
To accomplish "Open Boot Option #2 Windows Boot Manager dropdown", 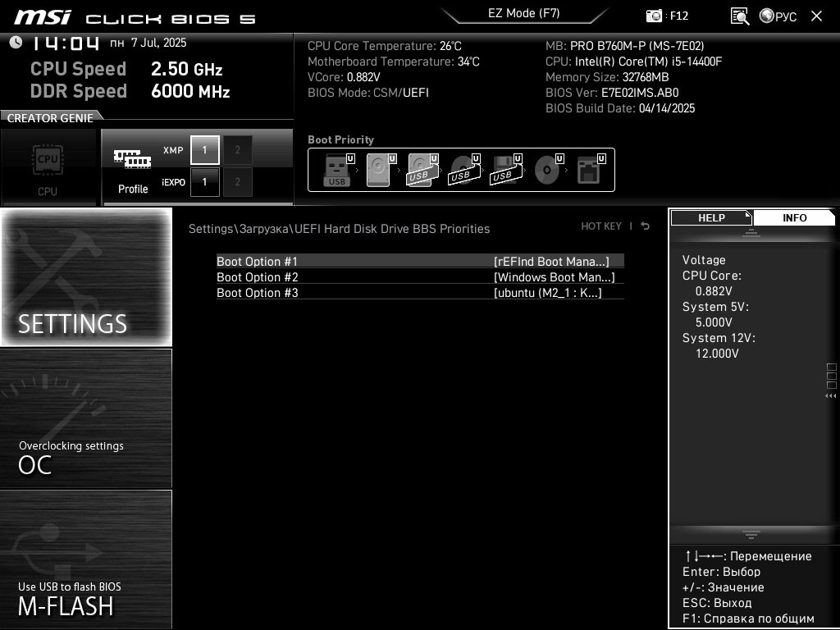I will pyautogui.click(x=554, y=277).
